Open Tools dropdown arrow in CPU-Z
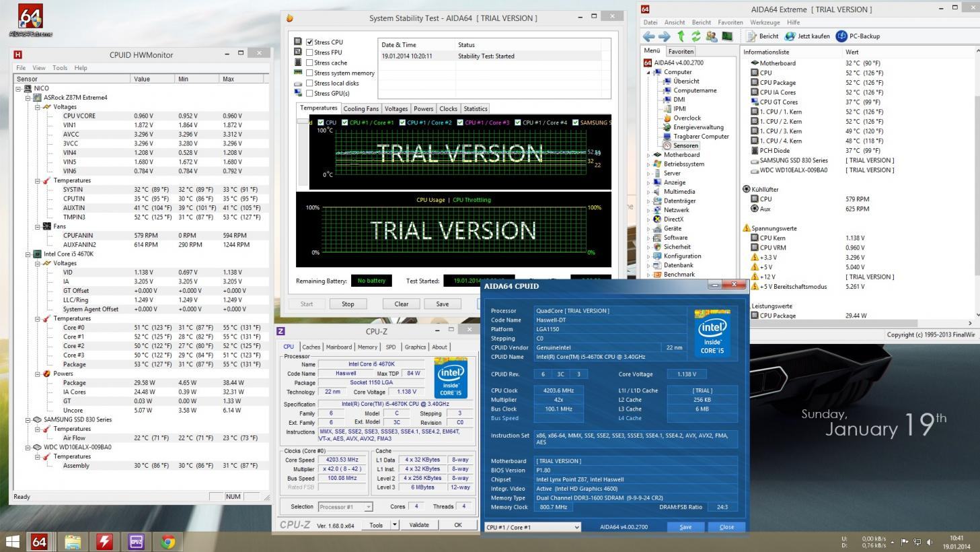This screenshot has height=552, width=980. click(x=395, y=525)
